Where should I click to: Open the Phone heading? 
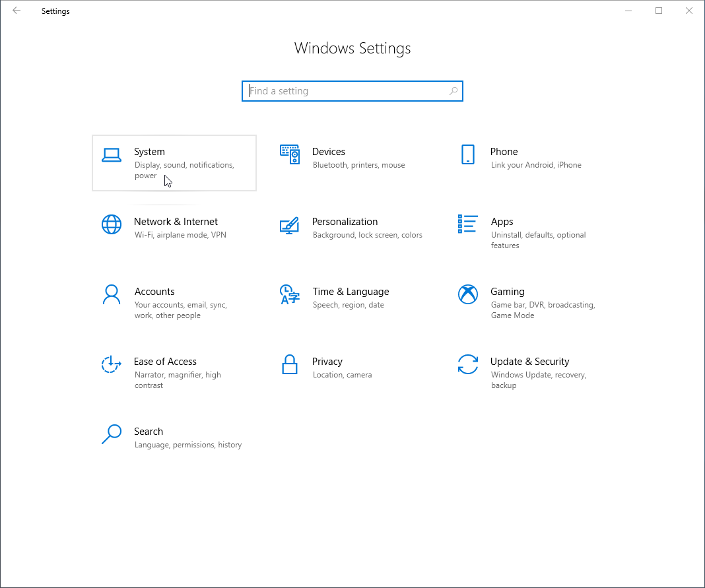tap(504, 152)
